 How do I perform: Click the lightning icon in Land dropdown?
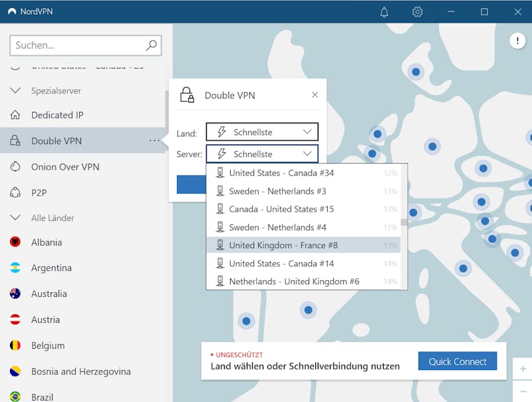(222, 132)
